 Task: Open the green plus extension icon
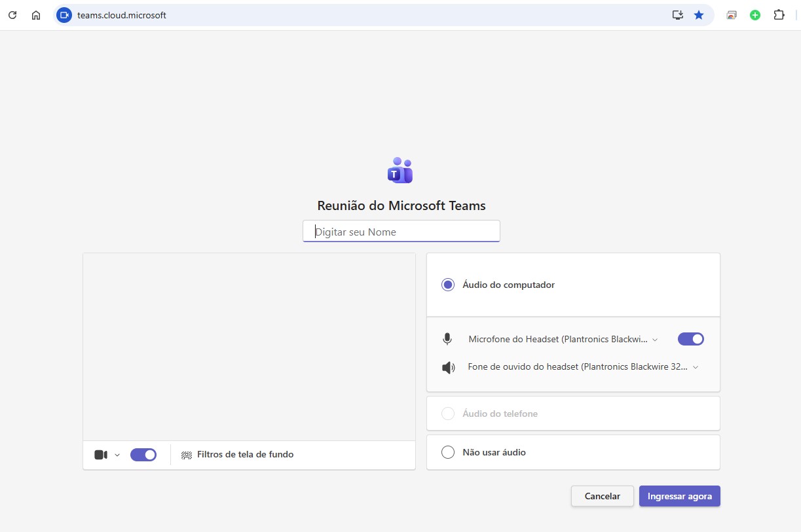(755, 14)
